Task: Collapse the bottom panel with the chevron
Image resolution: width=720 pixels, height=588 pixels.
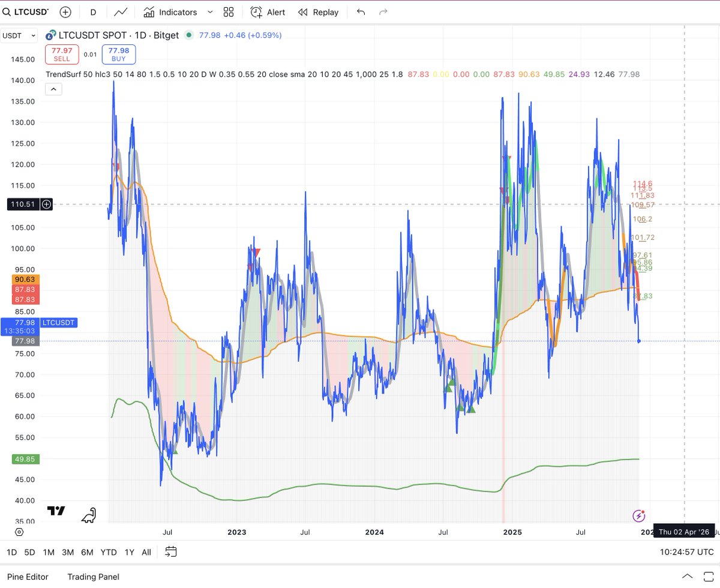Action: [x=687, y=576]
